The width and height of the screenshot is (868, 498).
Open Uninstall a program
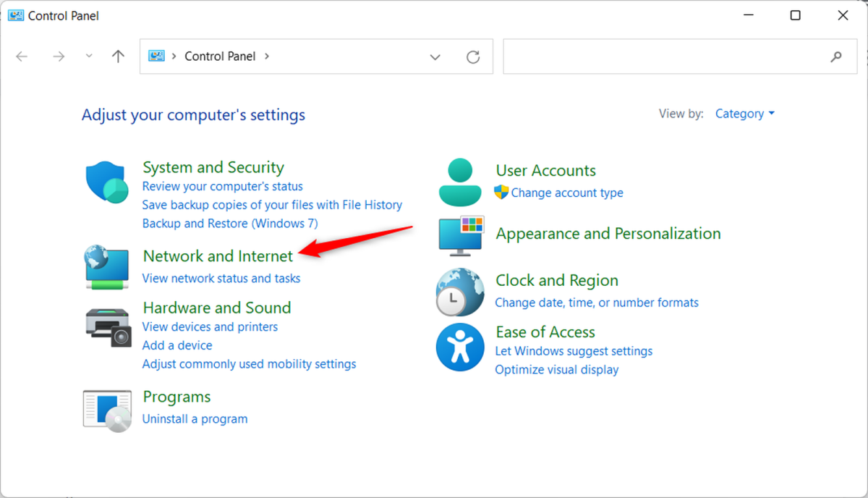pos(195,418)
